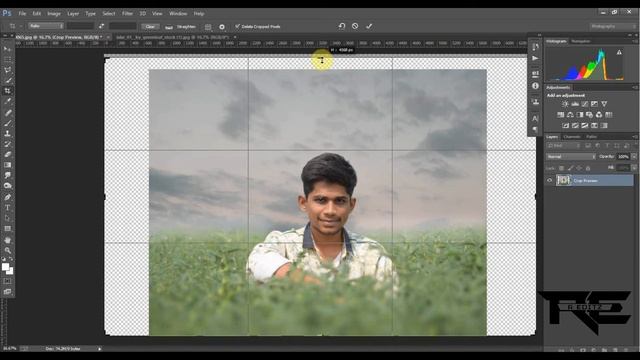Select the Spot Healing Brush tool

[x=7, y=113]
